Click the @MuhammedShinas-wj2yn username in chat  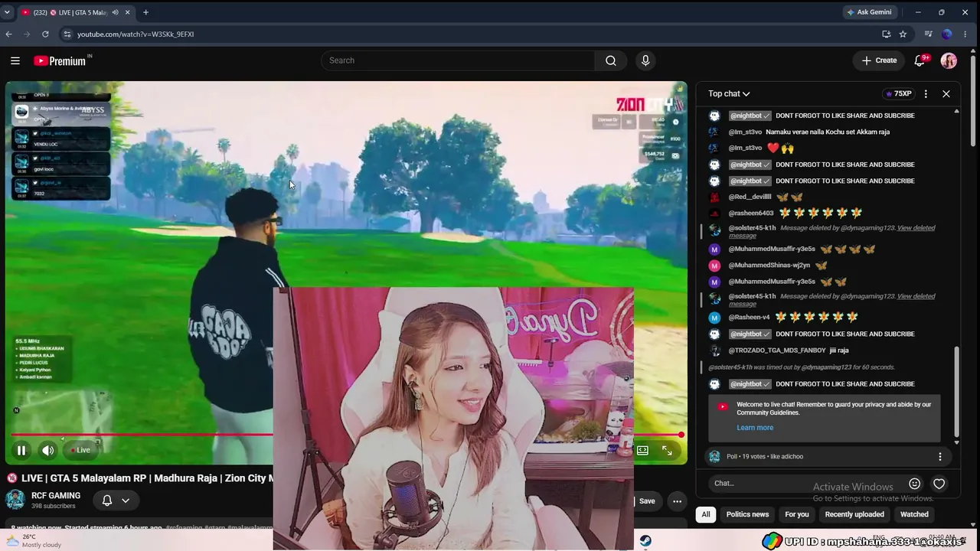pos(769,266)
